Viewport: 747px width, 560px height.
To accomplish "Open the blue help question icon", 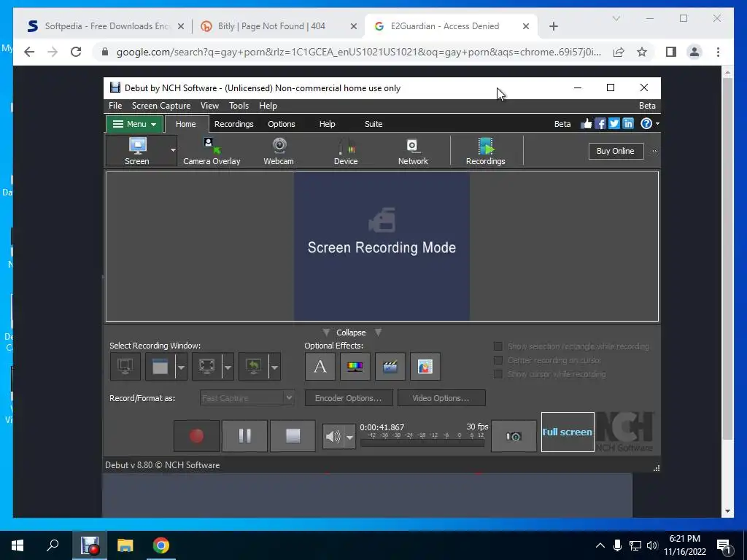I will pos(646,124).
